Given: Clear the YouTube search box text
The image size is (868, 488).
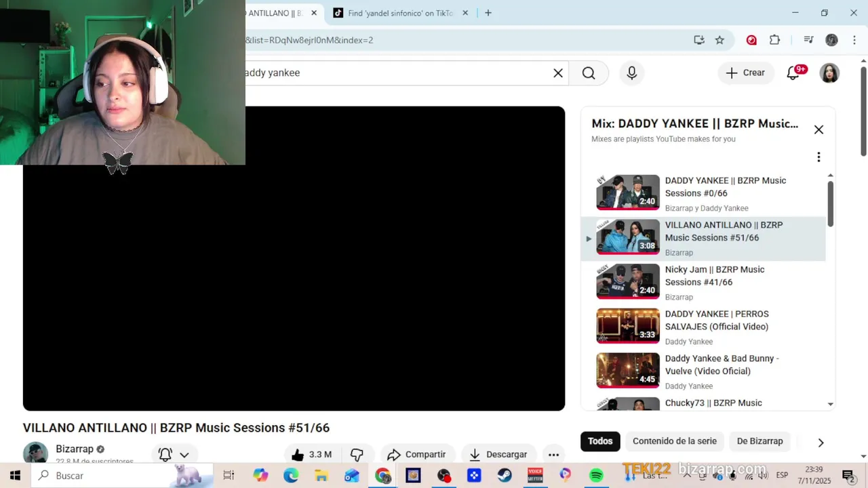Looking at the screenshot, I should [558, 73].
